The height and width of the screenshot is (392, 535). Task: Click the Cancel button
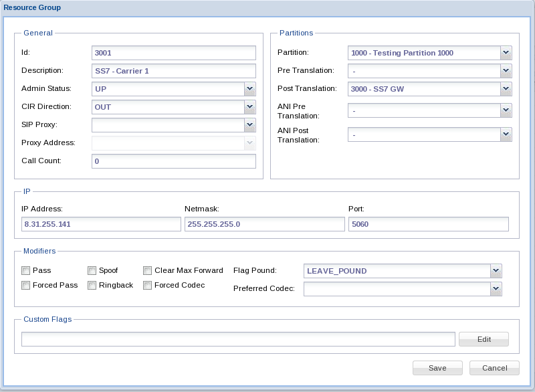point(494,368)
